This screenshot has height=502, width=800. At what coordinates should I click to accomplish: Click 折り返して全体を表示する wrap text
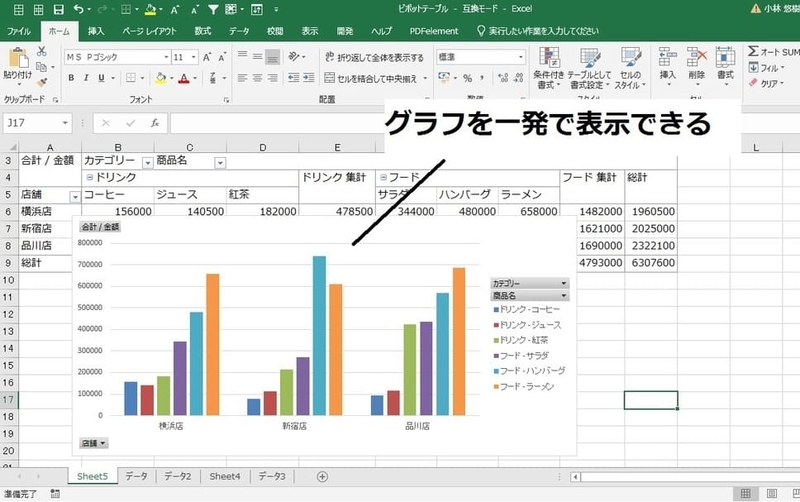tap(374, 57)
